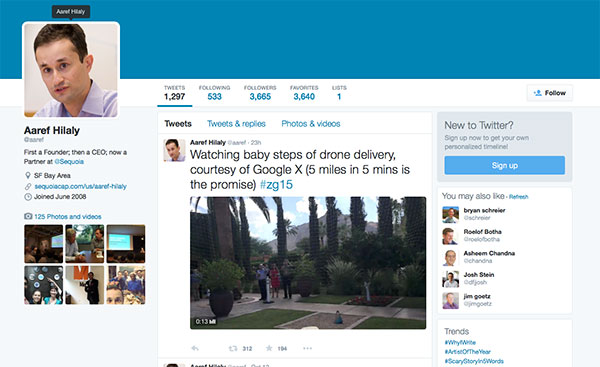Click the #zg15 hashtag in tweet
Screen dimensions: 600x367
(x=276, y=185)
